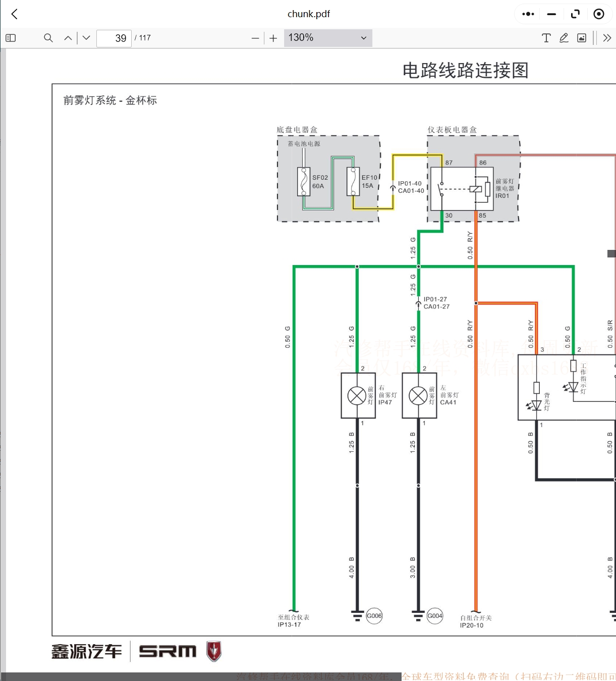Open the document search icon

48,37
